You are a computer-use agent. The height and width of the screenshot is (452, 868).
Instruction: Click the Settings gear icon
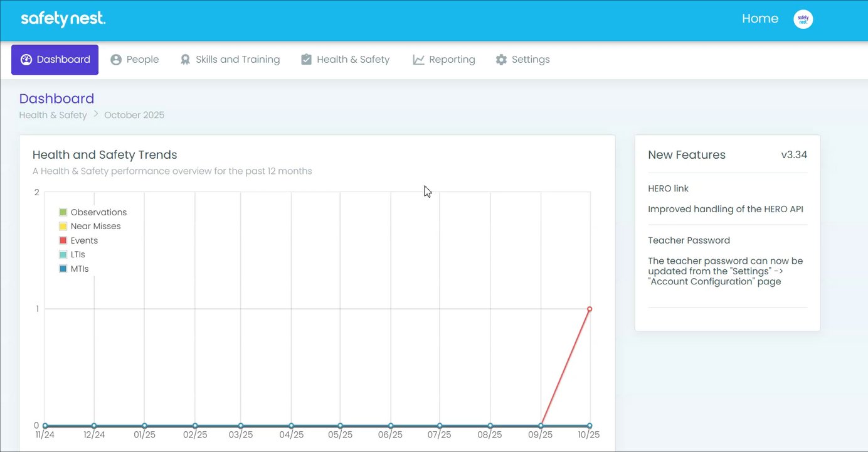501,60
